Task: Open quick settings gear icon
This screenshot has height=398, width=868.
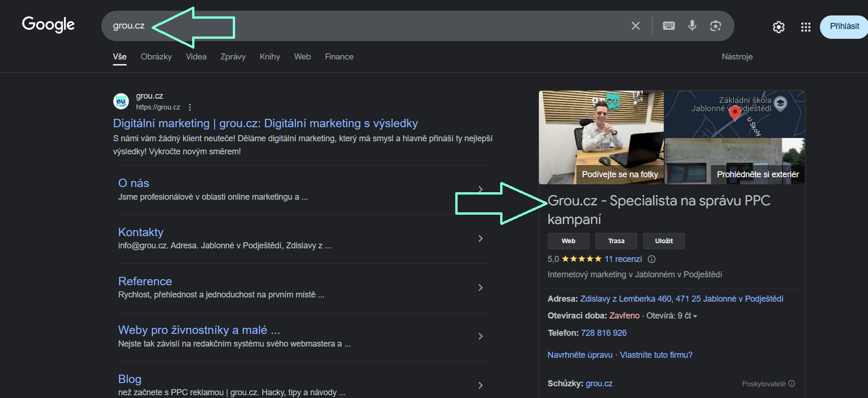Action: click(x=778, y=27)
